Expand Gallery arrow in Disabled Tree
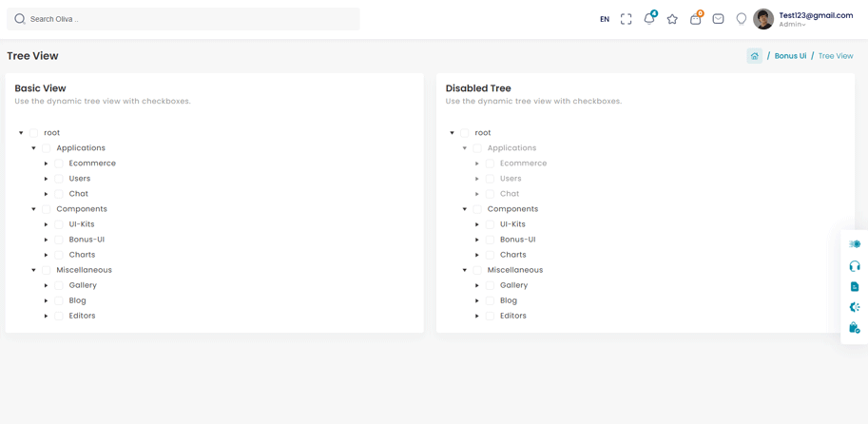The image size is (868, 424). 477,285
